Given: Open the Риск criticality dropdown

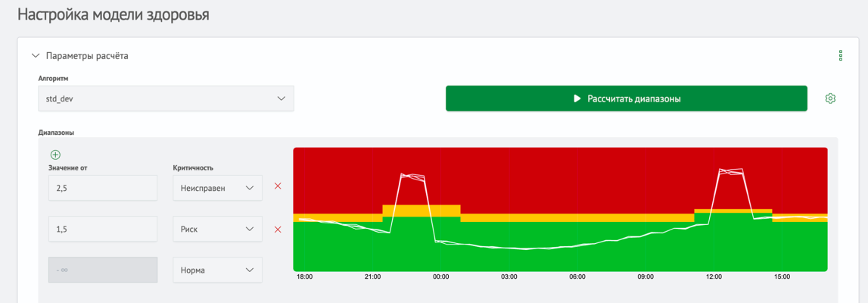Looking at the screenshot, I should pos(217,229).
